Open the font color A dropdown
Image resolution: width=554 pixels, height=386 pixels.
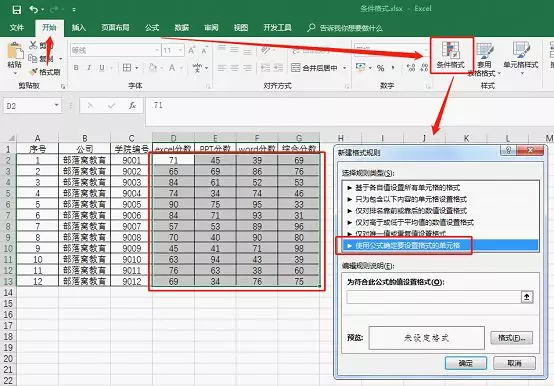tap(181, 67)
